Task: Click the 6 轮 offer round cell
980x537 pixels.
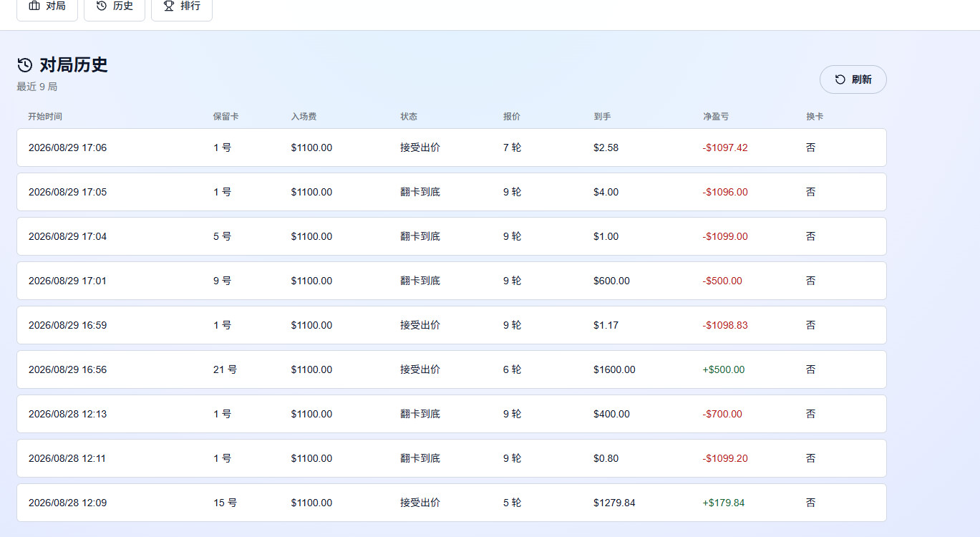Action: 512,369
